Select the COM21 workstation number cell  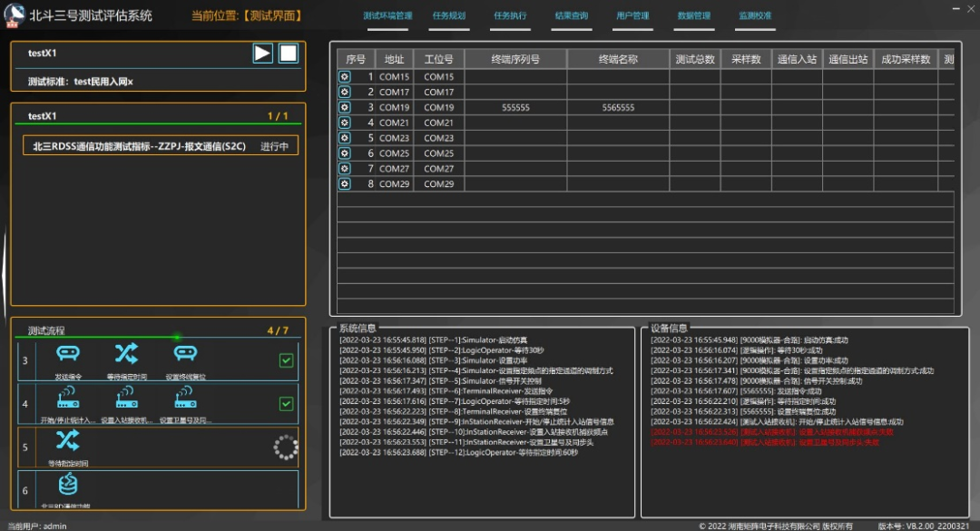(439, 123)
